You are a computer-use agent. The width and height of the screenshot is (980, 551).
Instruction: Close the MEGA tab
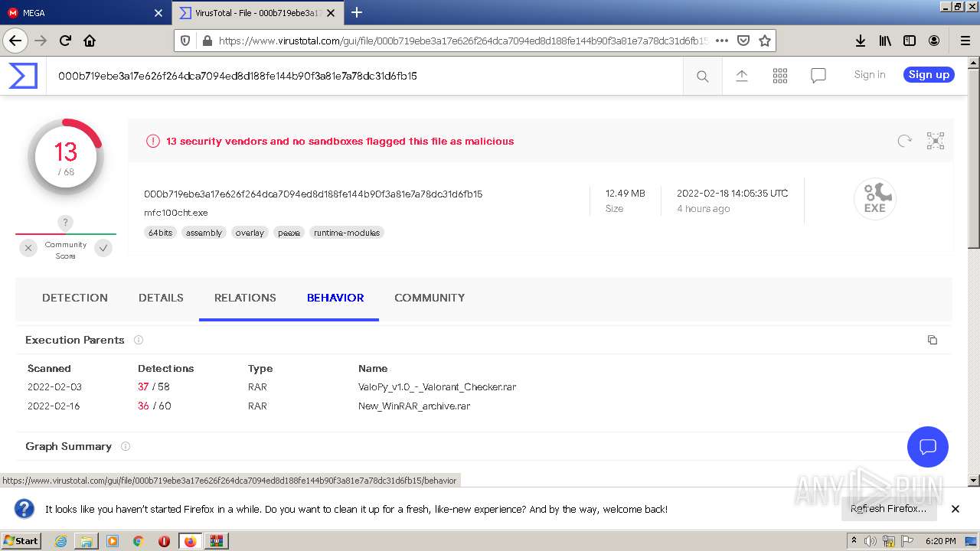(158, 13)
